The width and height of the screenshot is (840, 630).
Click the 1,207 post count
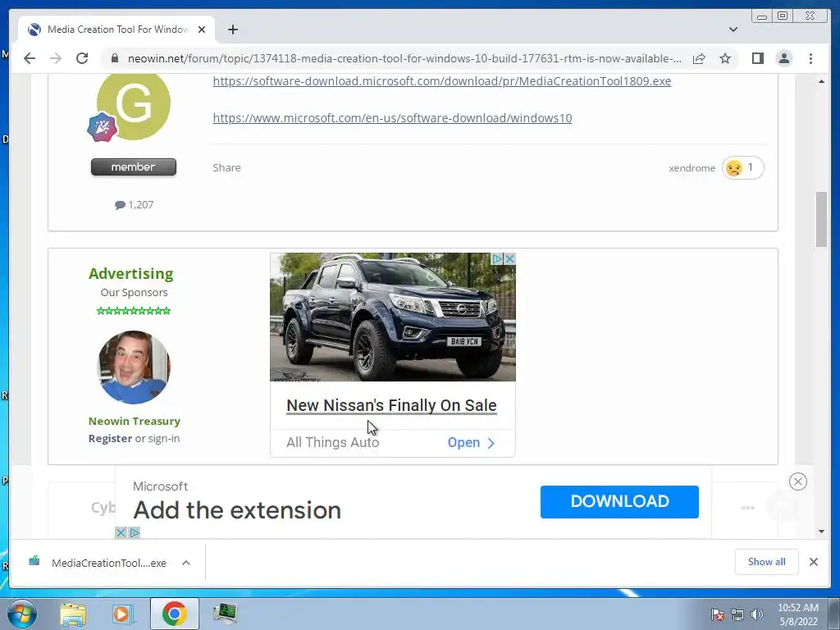134,204
